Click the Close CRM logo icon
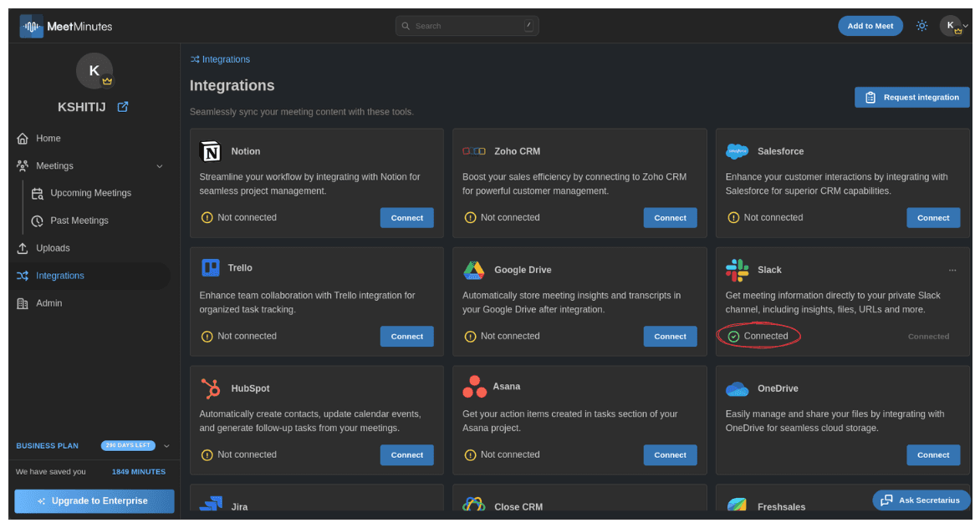The width and height of the screenshot is (980, 528). [474, 505]
